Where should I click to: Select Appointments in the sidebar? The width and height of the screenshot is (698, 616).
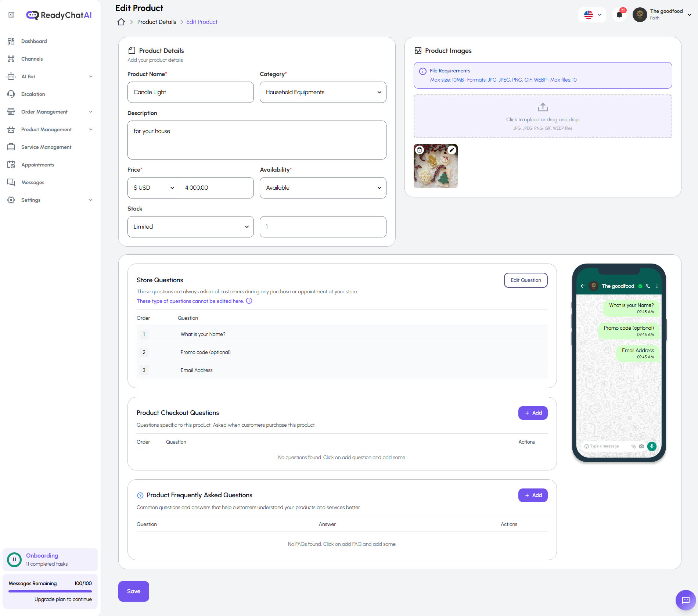tap(38, 165)
